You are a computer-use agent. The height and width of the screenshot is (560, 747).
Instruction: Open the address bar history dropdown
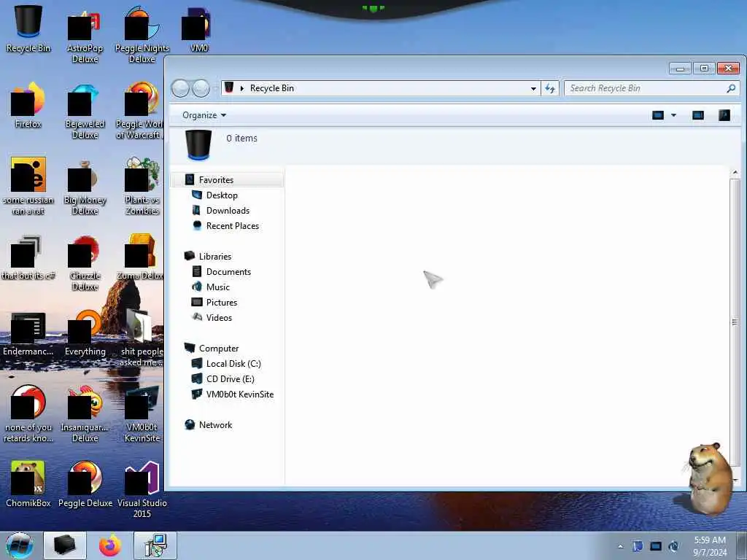coord(533,88)
